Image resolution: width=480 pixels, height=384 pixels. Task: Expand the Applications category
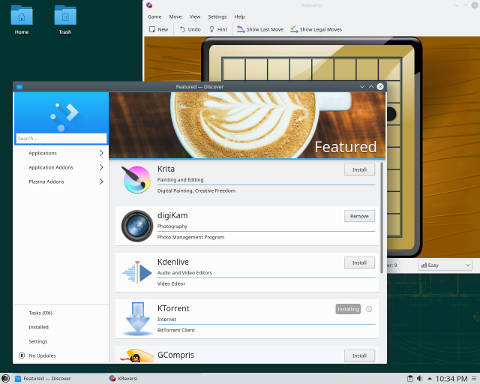(x=62, y=153)
